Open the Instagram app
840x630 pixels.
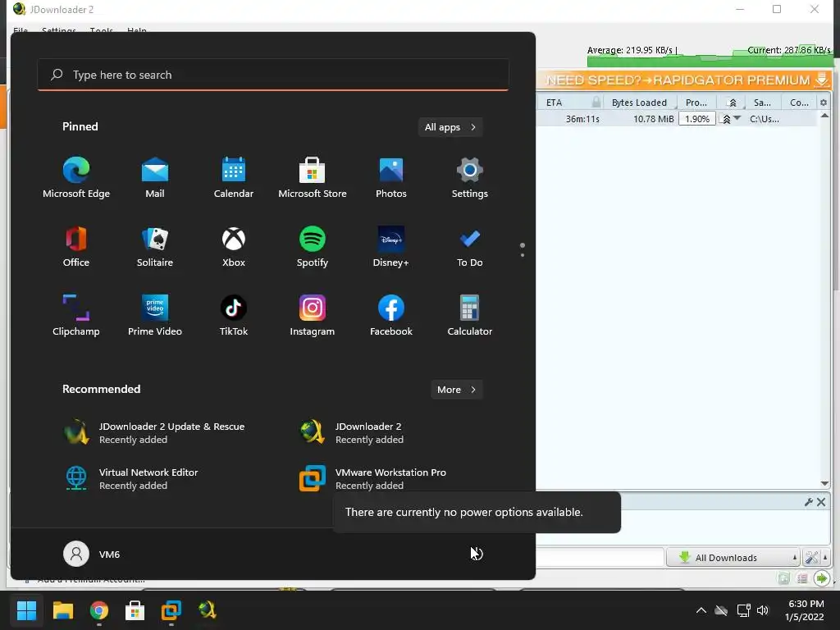tap(313, 316)
